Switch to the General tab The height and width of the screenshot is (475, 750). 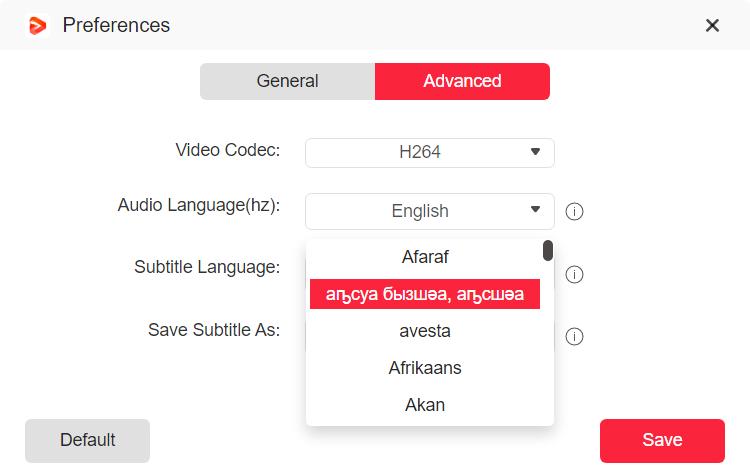click(287, 81)
